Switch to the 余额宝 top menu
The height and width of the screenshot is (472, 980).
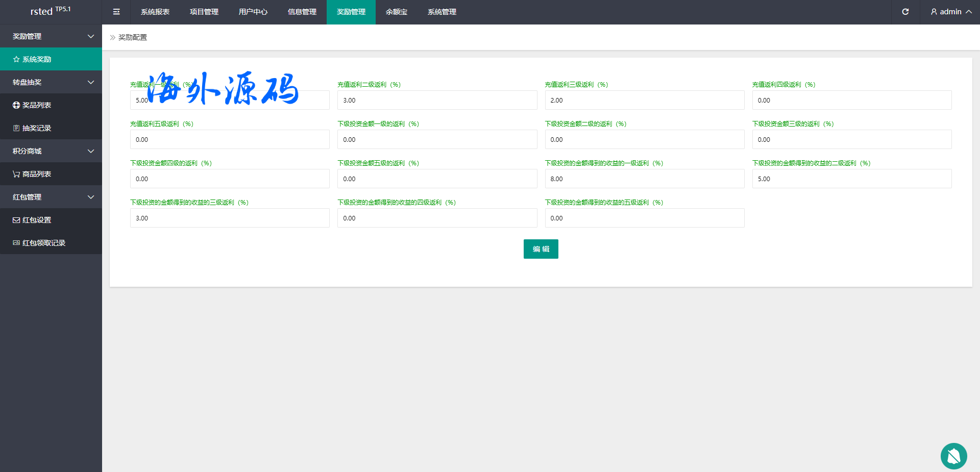[x=396, y=12]
